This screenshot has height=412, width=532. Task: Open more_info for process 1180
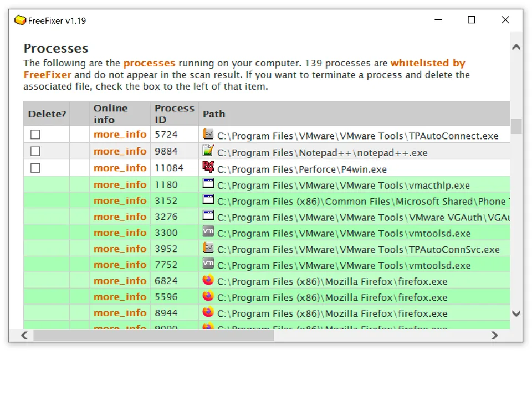point(120,184)
